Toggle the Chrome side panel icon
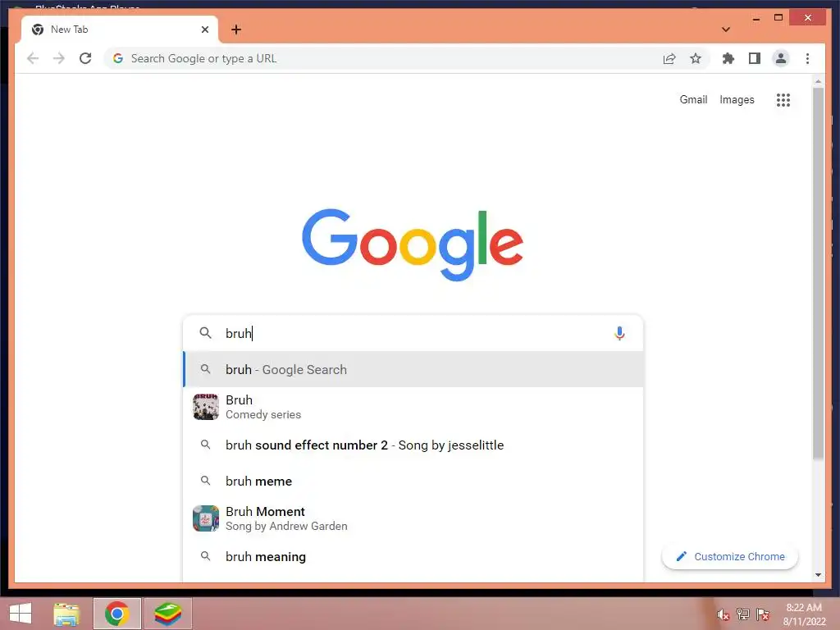The width and height of the screenshot is (840, 630). tap(755, 58)
